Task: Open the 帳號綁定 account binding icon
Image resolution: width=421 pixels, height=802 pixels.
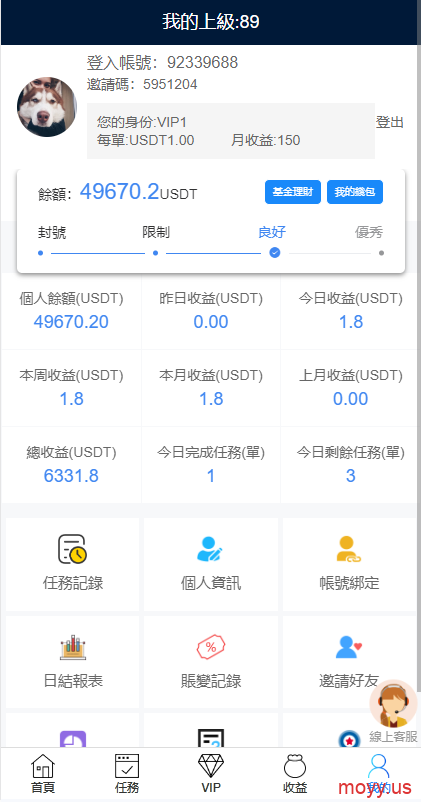Action: point(349,549)
